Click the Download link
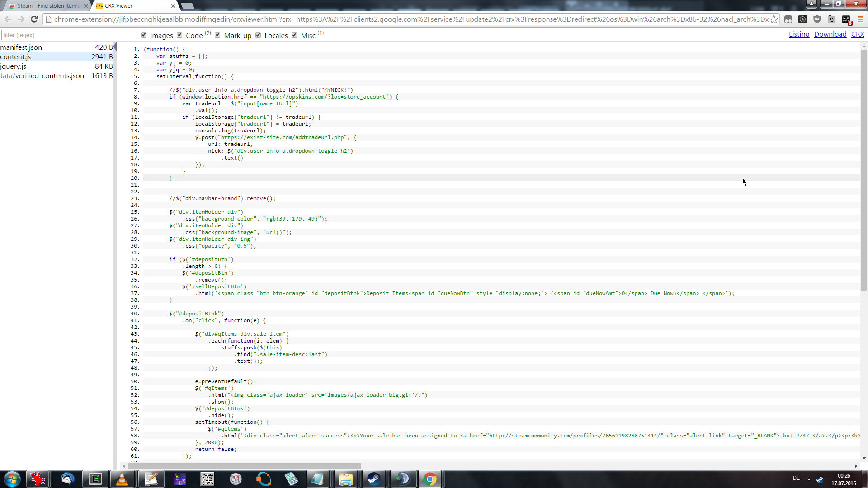868x488 pixels. [x=830, y=34]
